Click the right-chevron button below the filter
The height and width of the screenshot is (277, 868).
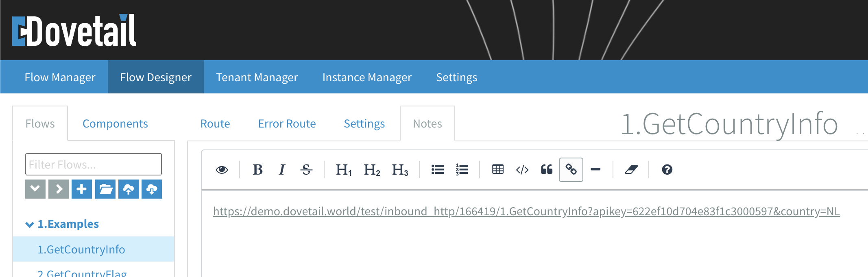coord(59,189)
